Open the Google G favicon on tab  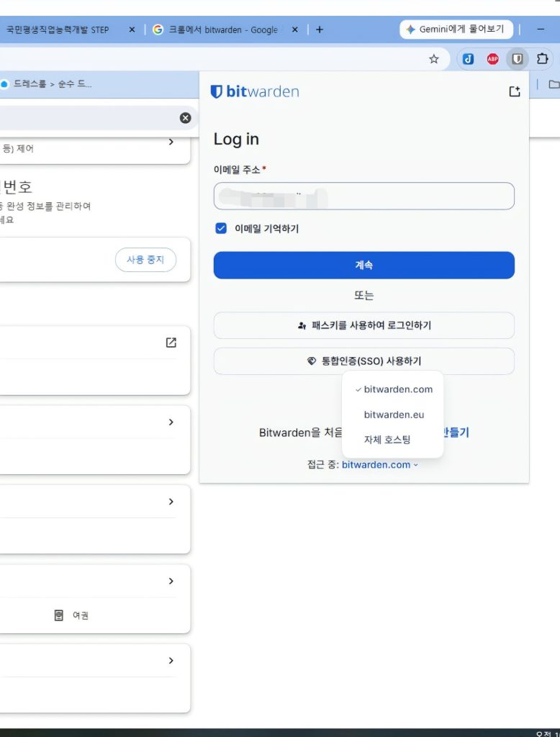click(x=158, y=30)
